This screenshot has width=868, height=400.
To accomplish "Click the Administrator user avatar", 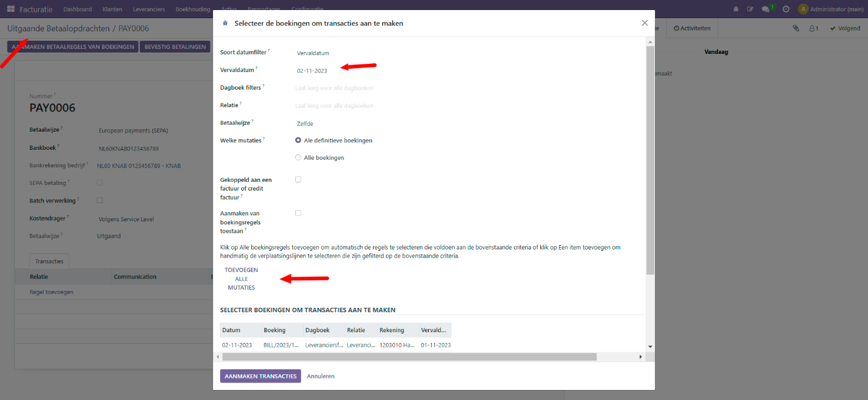I will (x=803, y=9).
